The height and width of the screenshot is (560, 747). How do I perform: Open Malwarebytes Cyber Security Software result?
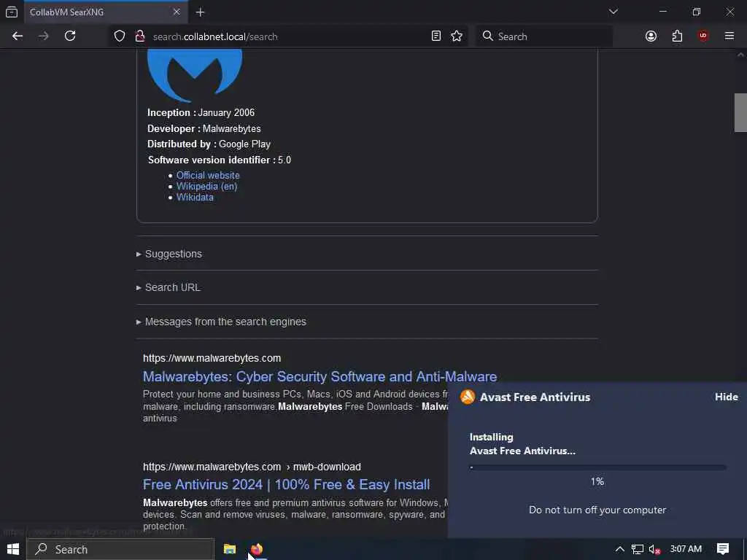click(320, 377)
